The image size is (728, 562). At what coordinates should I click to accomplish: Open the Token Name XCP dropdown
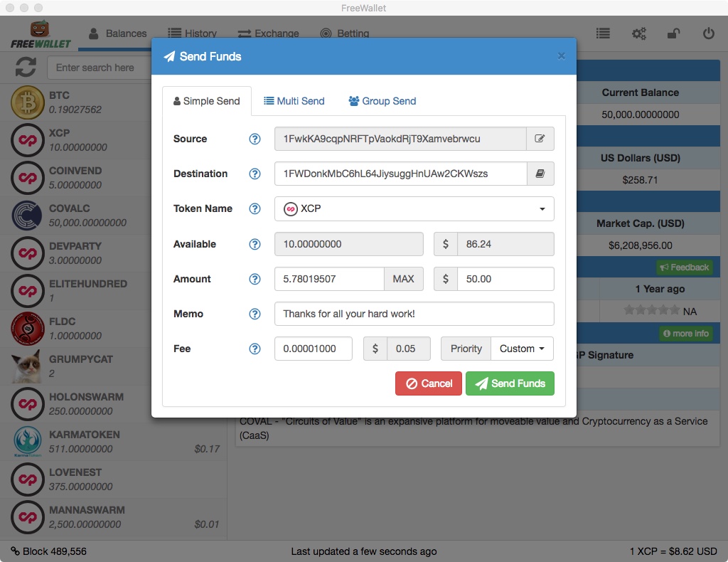(414, 208)
